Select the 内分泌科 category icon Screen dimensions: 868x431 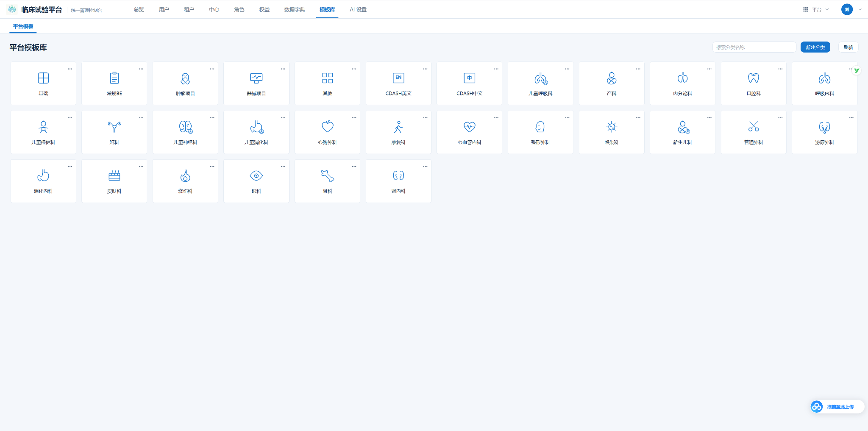tap(682, 78)
